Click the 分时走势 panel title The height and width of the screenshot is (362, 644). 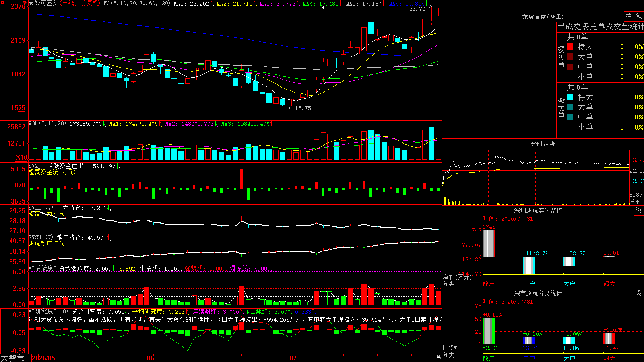coord(543,144)
